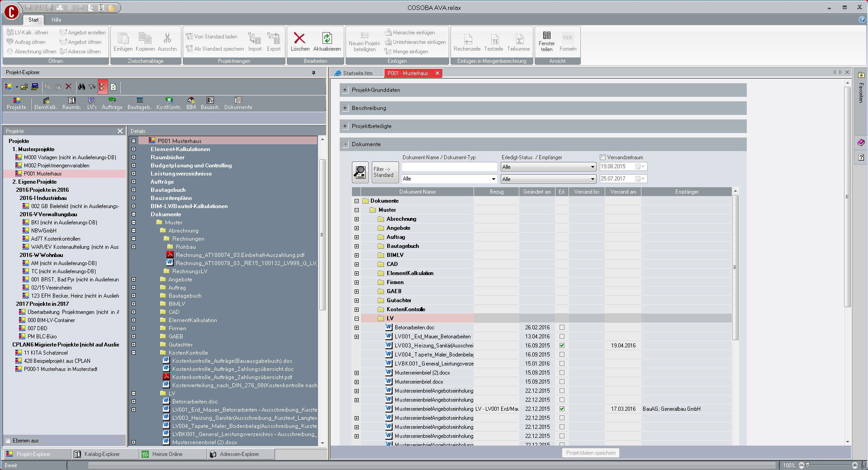
Task: Click the Löschen delete icon
Action: click(299, 38)
